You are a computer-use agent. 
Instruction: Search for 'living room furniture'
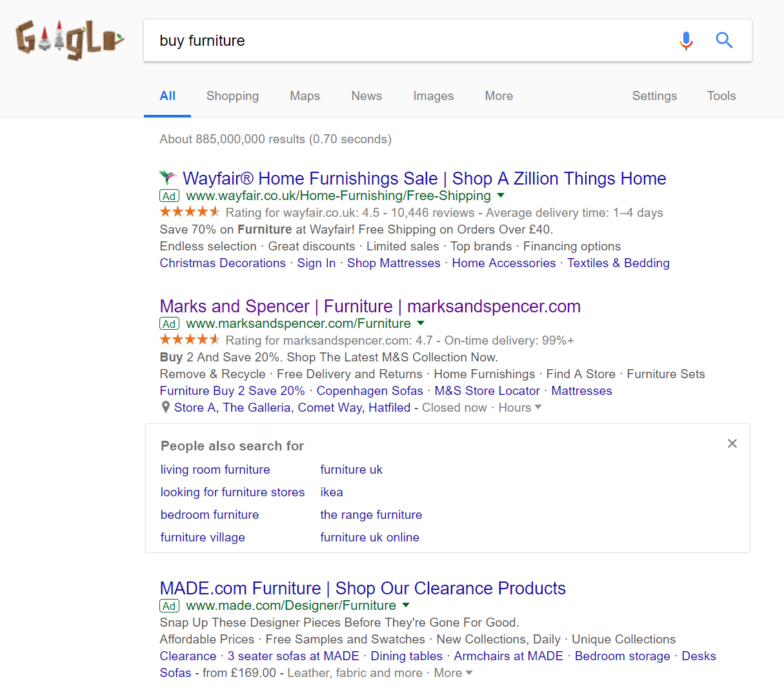(216, 469)
